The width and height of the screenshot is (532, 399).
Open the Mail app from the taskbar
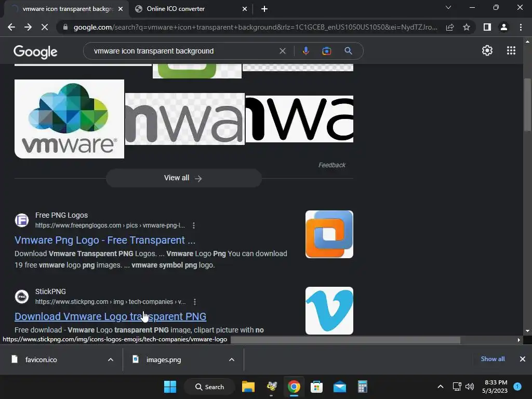click(340, 387)
